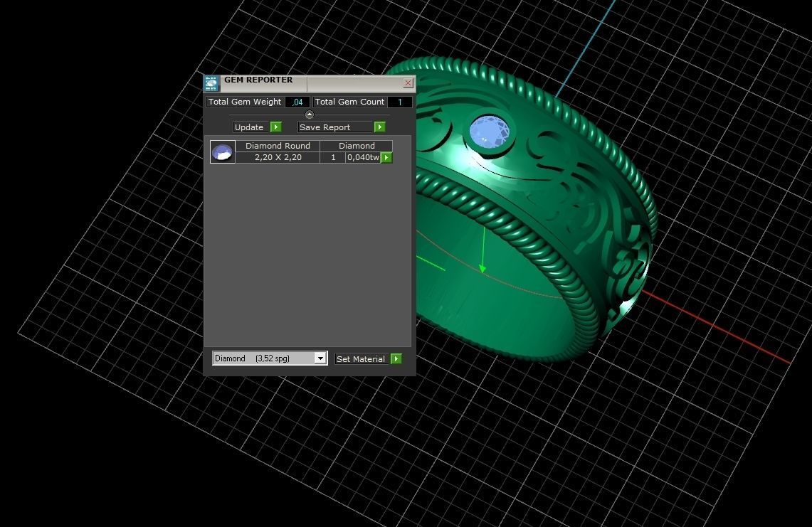Viewport: 812px width, 527px height.
Task: Select the diamond gem thumbnail in the list
Action: [x=223, y=151]
